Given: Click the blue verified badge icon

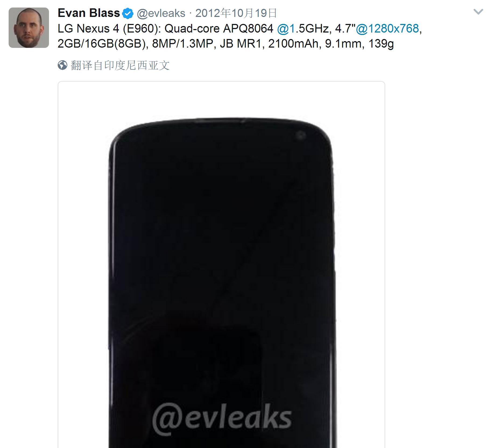Looking at the screenshot, I should pos(128,13).
